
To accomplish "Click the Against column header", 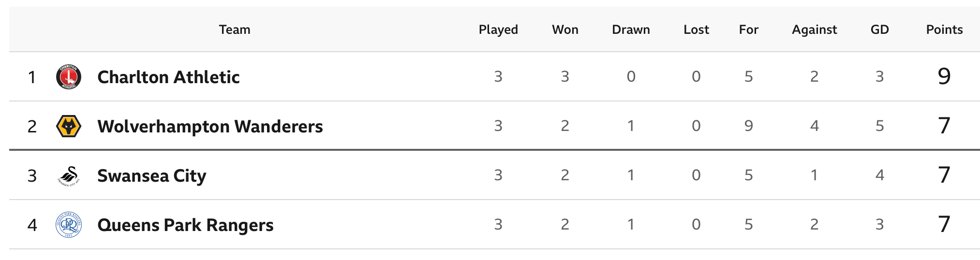I will coord(815,29).
